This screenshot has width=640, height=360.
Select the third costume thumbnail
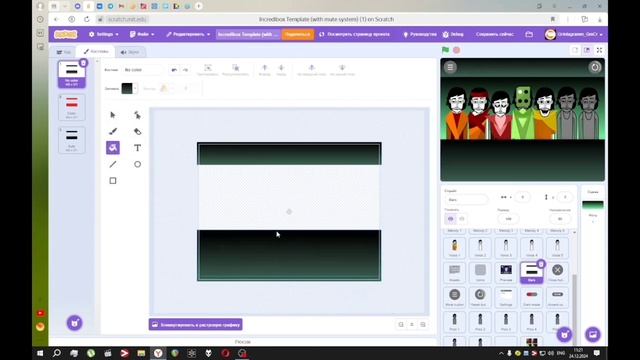[72, 140]
